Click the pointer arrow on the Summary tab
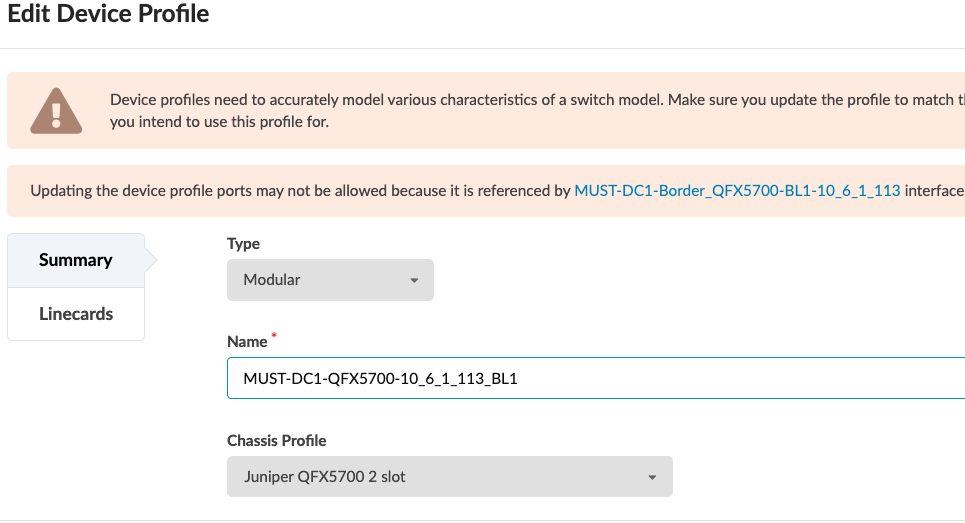The width and height of the screenshot is (965, 523). (x=151, y=260)
